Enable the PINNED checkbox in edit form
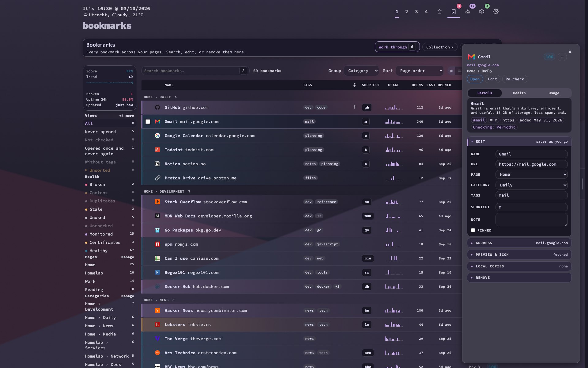Viewport: 588px width, 368px height. [473, 230]
